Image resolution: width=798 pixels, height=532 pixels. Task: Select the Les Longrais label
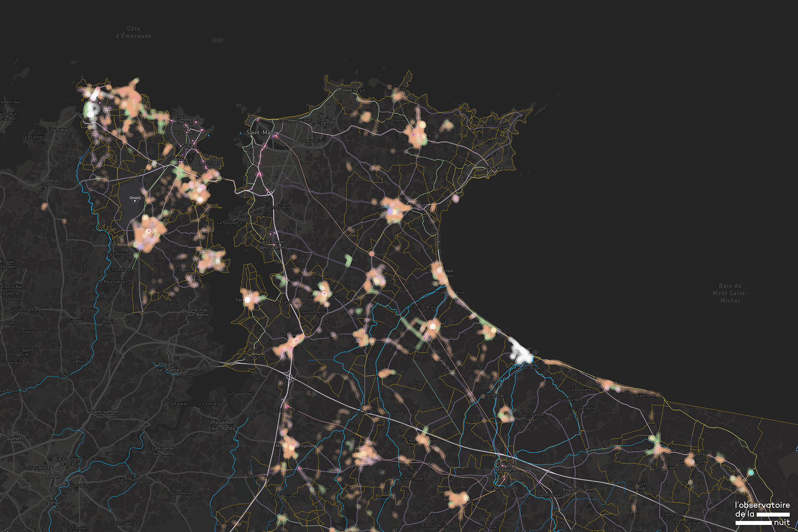[424, 307]
